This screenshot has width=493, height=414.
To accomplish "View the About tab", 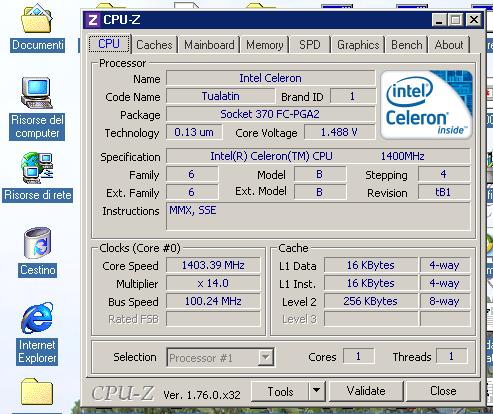I will click(449, 45).
